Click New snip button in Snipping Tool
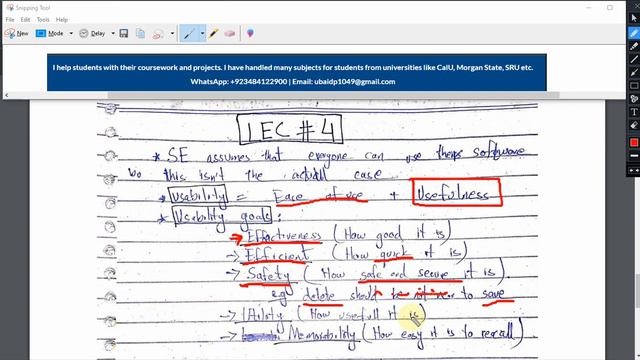The image size is (640, 360). 17,33
